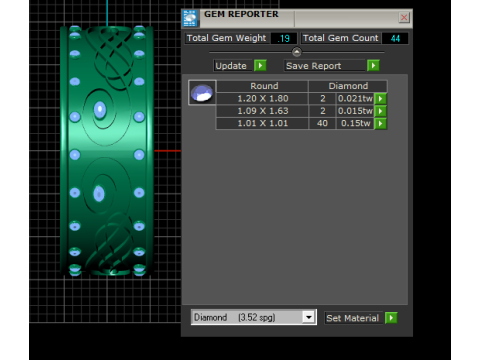
Task: Click the green arrow next to Save Report
Action: 373,65
